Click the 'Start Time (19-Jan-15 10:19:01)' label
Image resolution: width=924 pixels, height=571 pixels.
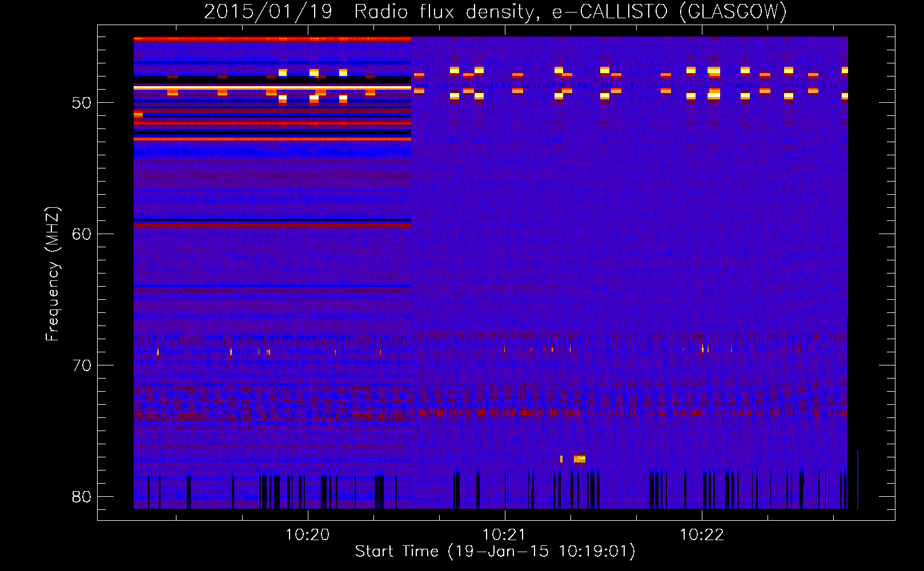pyautogui.click(x=495, y=552)
